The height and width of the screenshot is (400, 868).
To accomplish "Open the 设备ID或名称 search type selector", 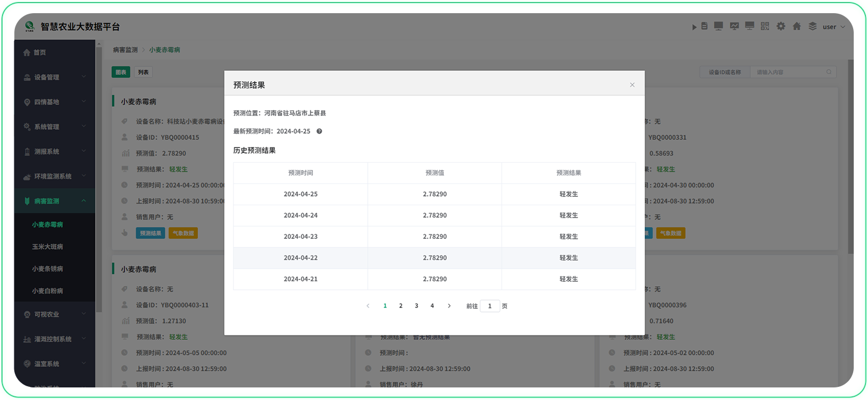I will tap(725, 72).
